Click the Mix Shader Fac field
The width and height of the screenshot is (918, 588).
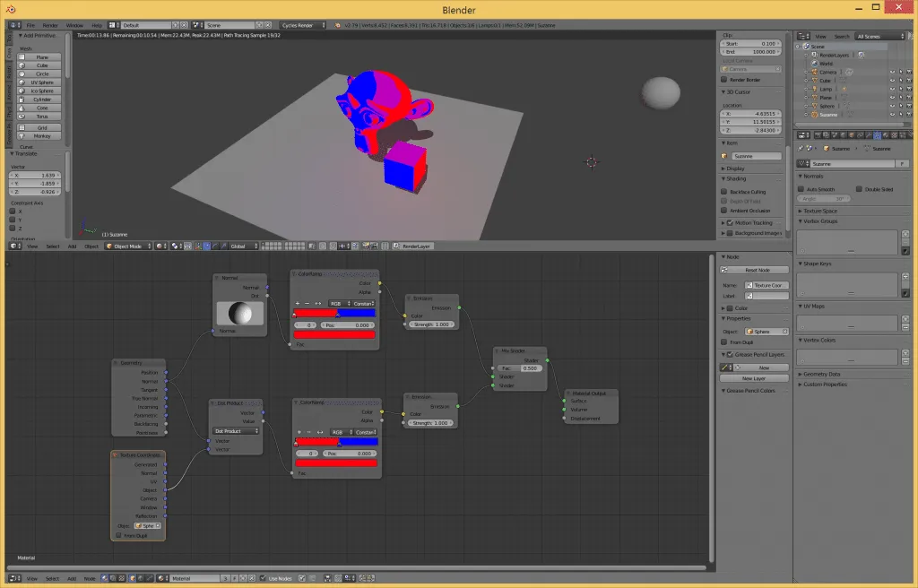(x=521, y=368)
